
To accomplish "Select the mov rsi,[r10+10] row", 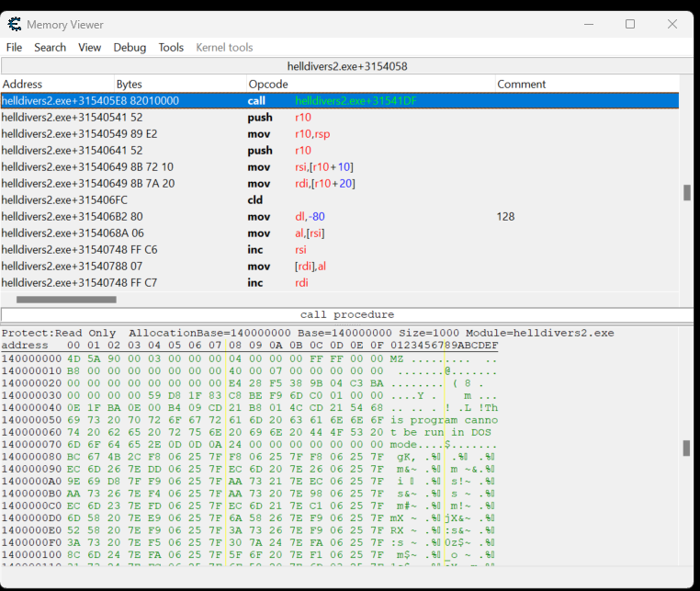I will (340, 167).
